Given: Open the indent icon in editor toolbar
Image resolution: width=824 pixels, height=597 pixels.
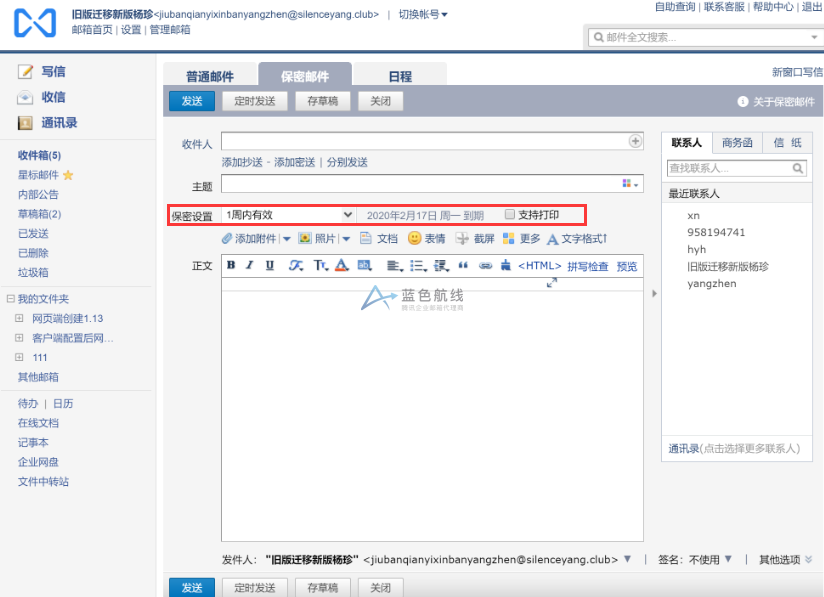Looking at the screenshot, I should 441,266.
